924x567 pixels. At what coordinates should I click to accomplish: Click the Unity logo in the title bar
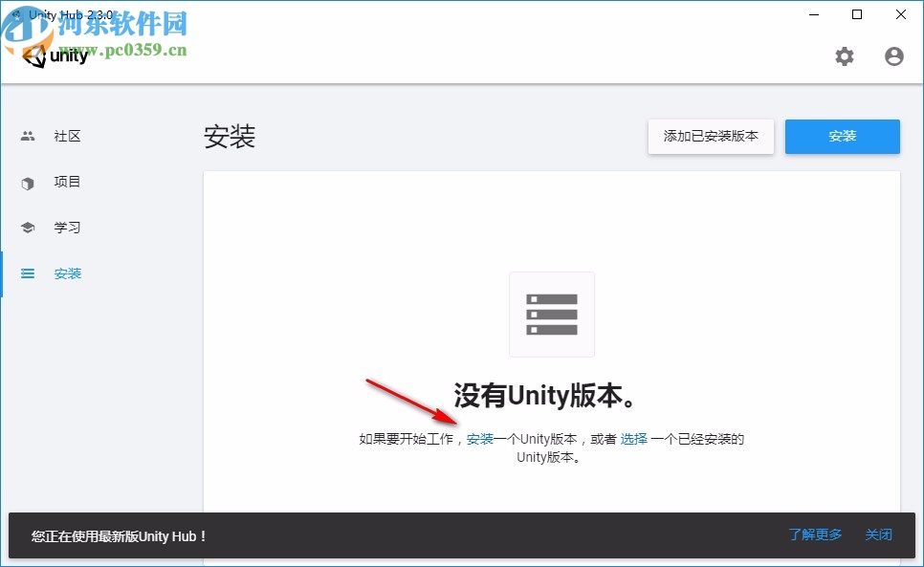(55, 56)
